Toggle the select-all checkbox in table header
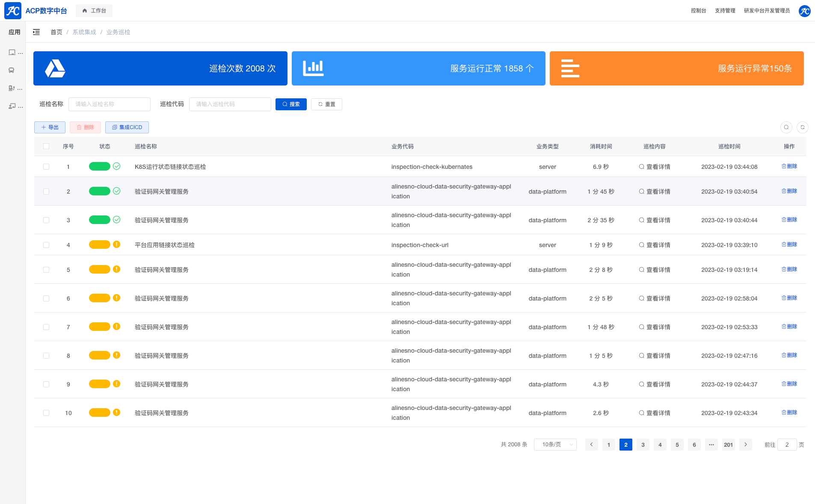The width and height of the screenshot is (815, 504). click(x=46, y=147)
